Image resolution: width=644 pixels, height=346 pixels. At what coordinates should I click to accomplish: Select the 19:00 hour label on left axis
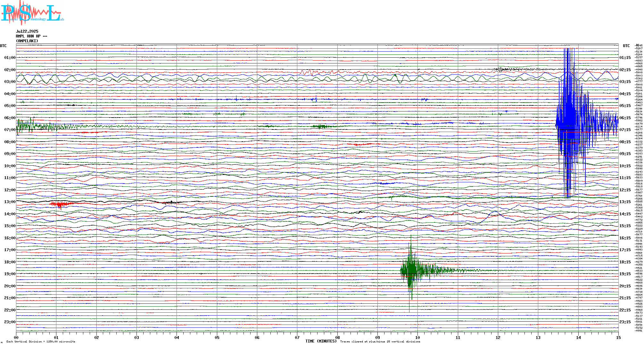pyautogui.click(x=10, y=274)
